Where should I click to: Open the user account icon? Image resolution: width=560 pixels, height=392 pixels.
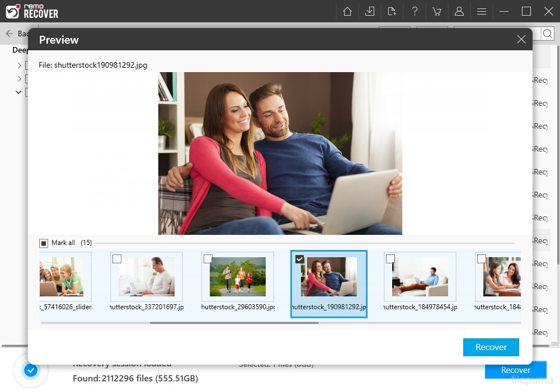click(459, 11)
